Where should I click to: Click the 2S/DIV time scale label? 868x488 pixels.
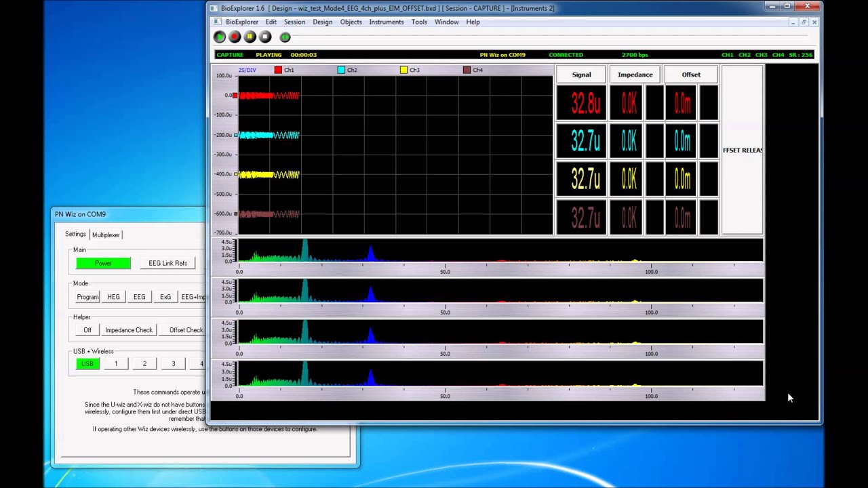click(247, 70)
